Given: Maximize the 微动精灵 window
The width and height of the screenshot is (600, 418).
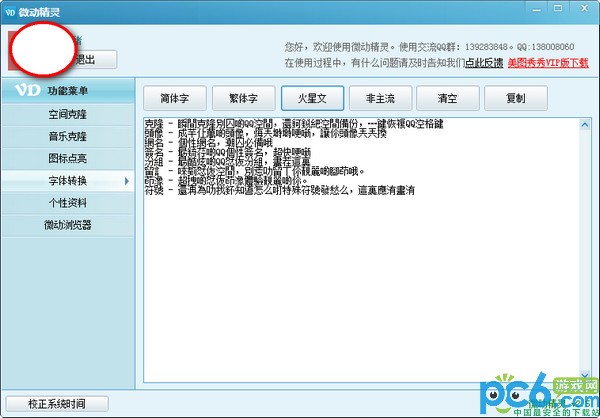Looking at the screenshot, I should click(x=558, y=8).
